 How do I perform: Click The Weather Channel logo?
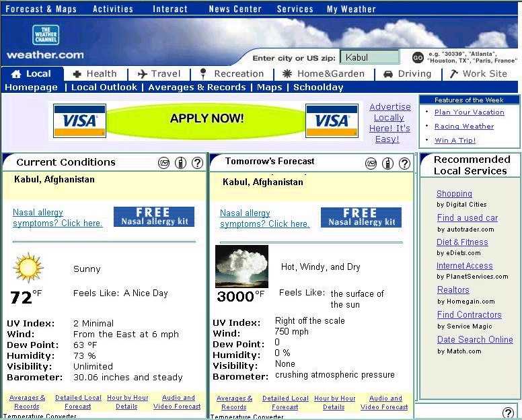pos(46,35)
